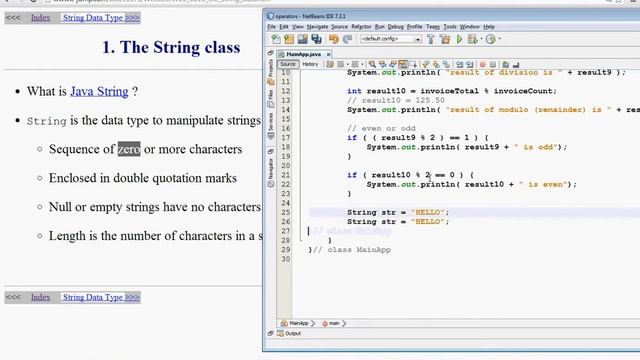Image resolution: width=640 pixels, height=360 pixels.
Task: Click Previous Bookmark icon
Action: tap(426, 64)
